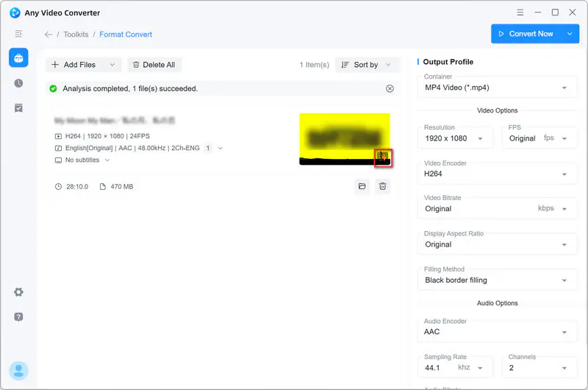Click the Convert Now button

click(x=526, y=34)
